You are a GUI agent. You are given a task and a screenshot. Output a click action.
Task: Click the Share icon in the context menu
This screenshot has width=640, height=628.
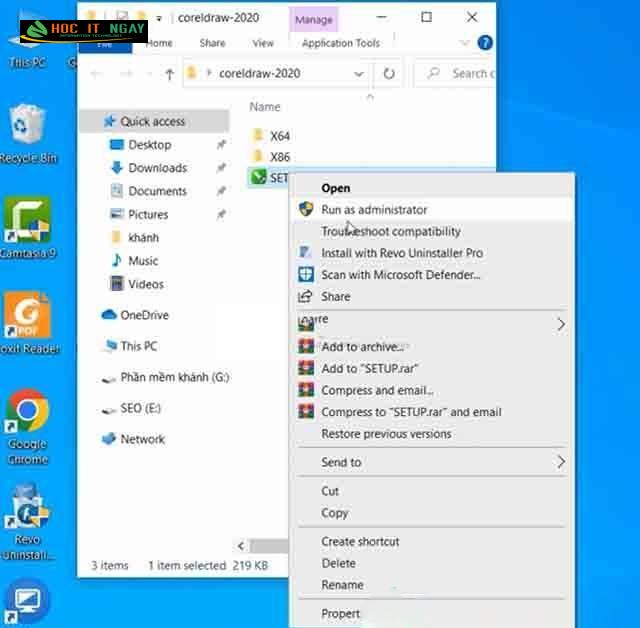pos(305,296)
